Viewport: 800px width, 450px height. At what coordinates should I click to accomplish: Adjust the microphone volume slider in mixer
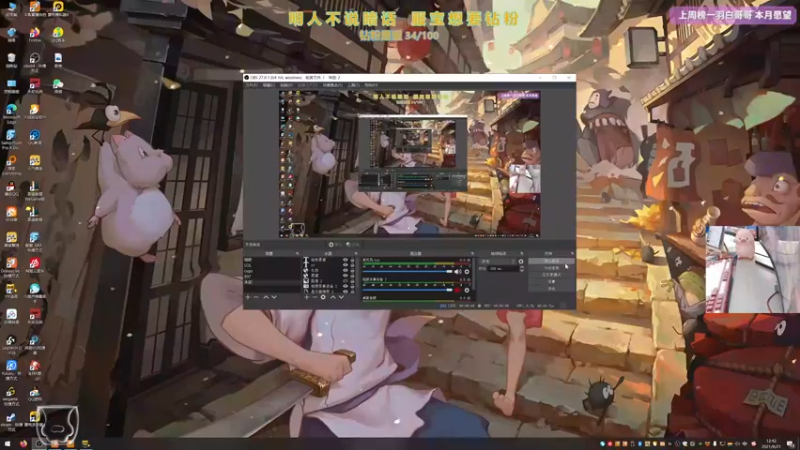(x=408, y=272)
